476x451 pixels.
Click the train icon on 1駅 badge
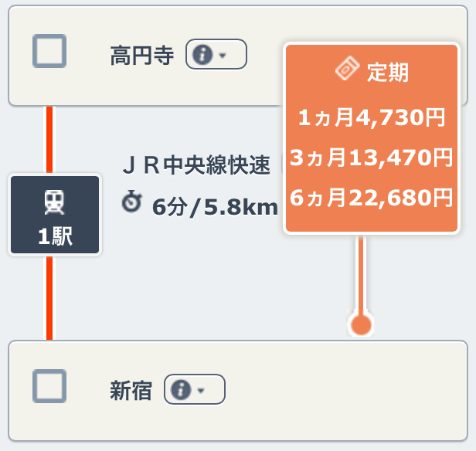click(x=55, y=202)
